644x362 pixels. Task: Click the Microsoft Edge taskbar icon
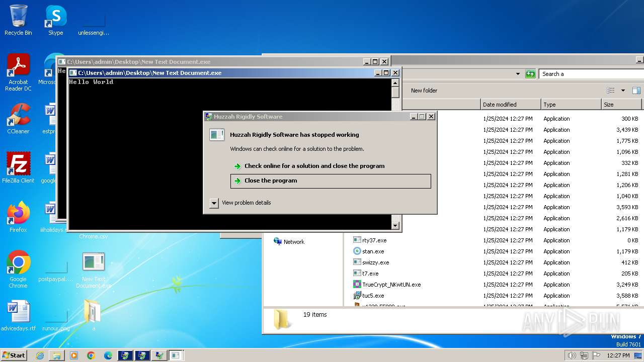pyautogui.click(x=108, y=355)
